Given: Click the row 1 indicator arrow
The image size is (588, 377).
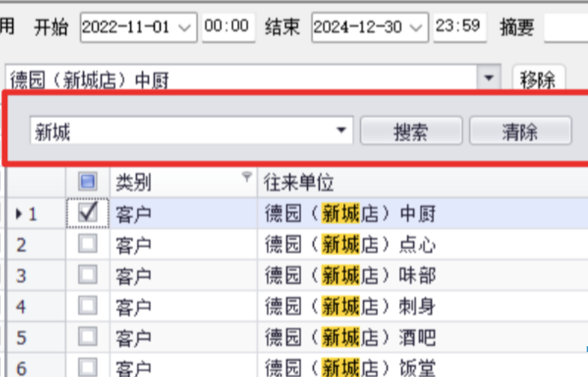Looking at the screenshot, I should pos(19,214).
